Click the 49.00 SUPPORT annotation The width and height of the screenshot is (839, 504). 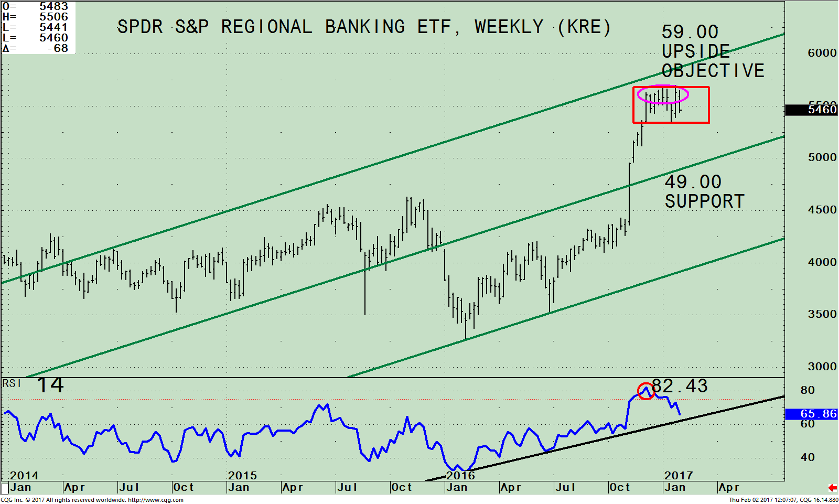pos(704,191)
